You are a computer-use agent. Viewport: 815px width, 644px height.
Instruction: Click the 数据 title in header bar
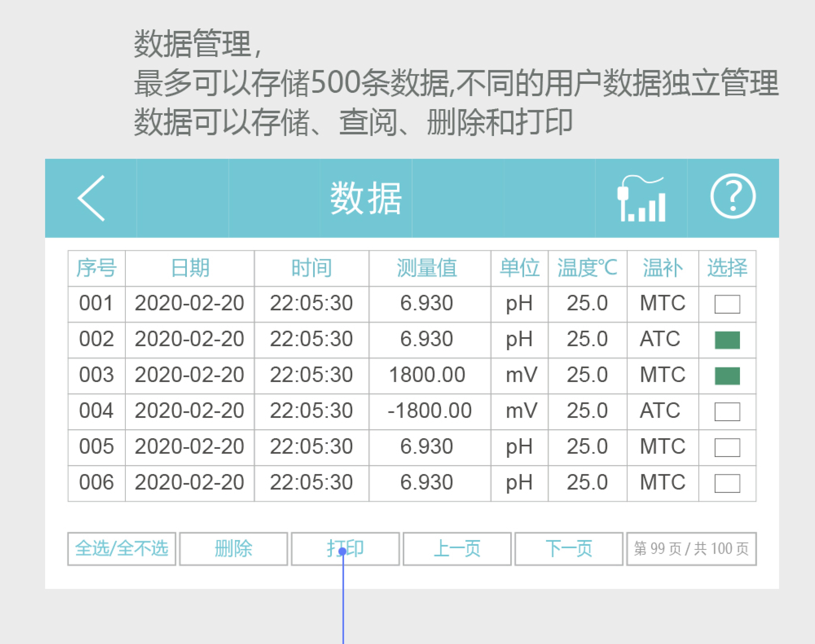point(366,198)
